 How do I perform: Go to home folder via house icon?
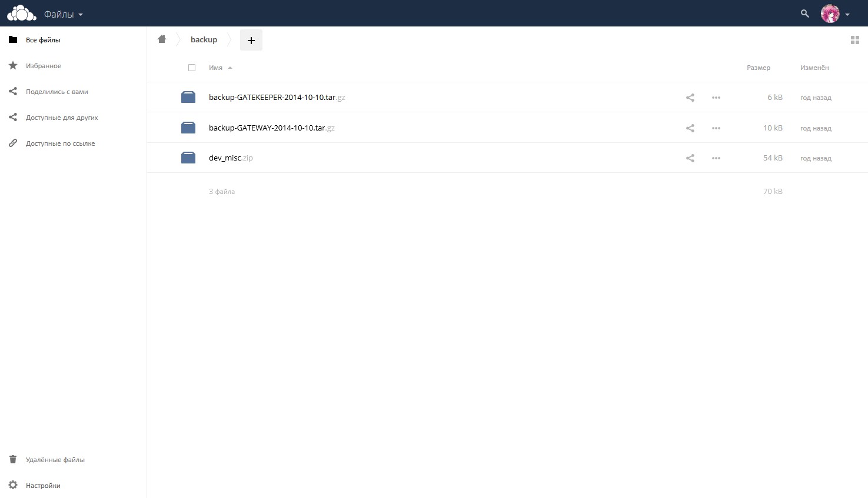point(162,39)
